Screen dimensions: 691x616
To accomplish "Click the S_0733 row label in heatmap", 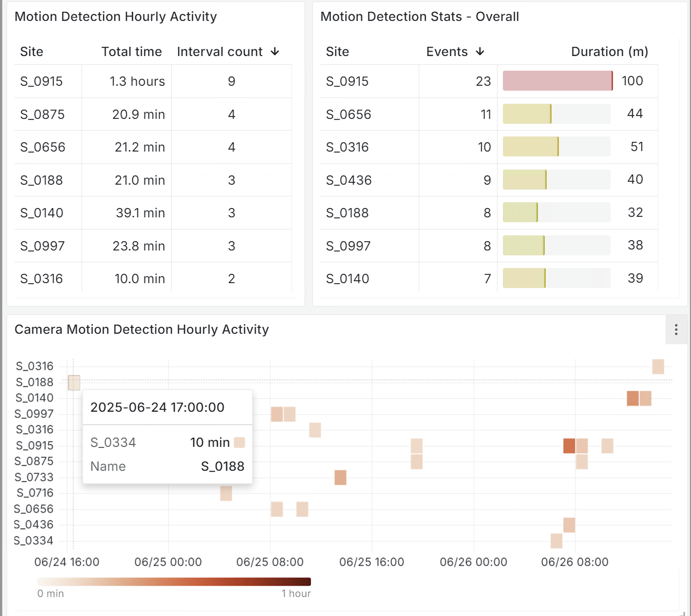I will [34, 477].
